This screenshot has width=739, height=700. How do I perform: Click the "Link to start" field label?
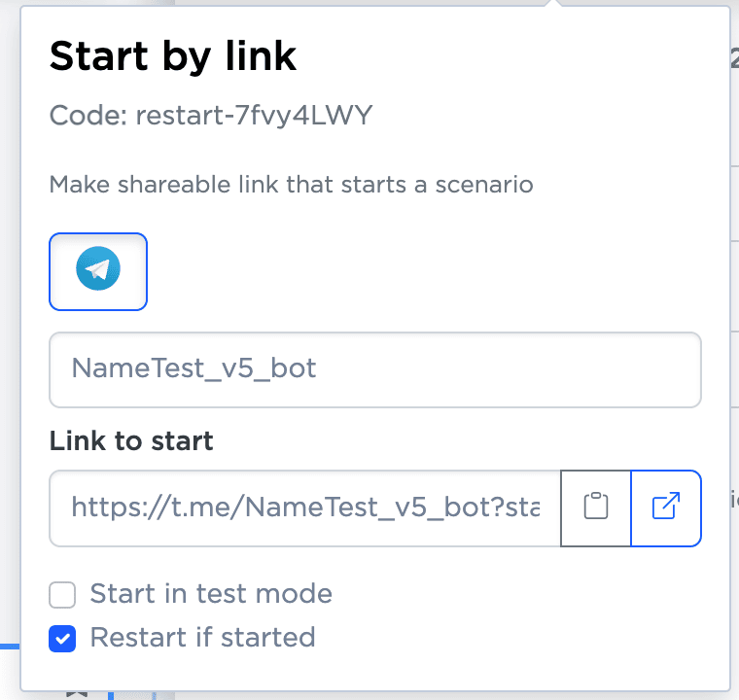[x=131, y=440]
